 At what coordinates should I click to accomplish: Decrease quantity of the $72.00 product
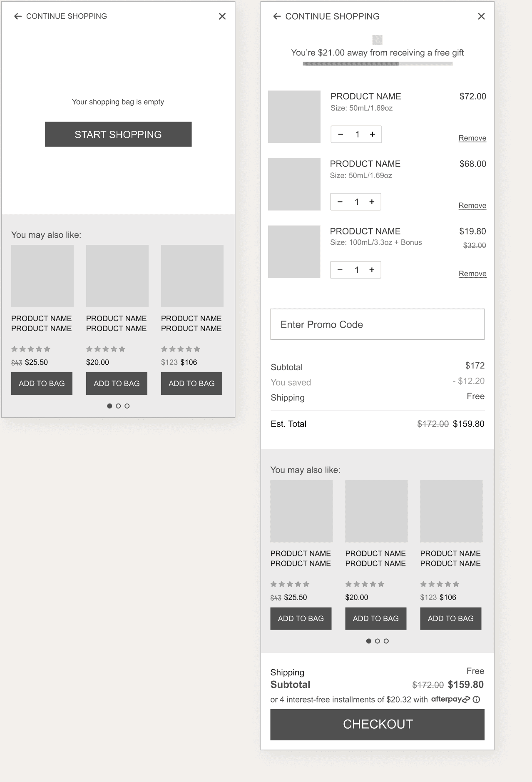pos(341,134)
